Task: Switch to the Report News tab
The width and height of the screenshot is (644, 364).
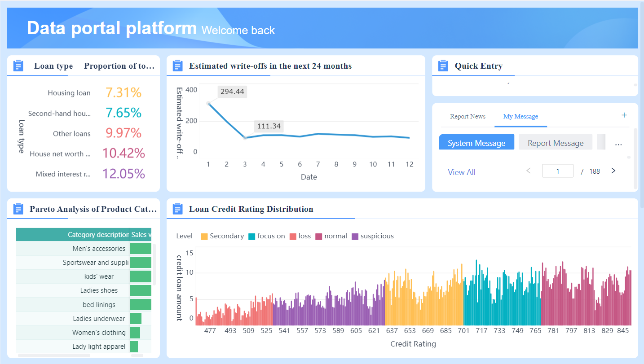Action: coord(468,116)
